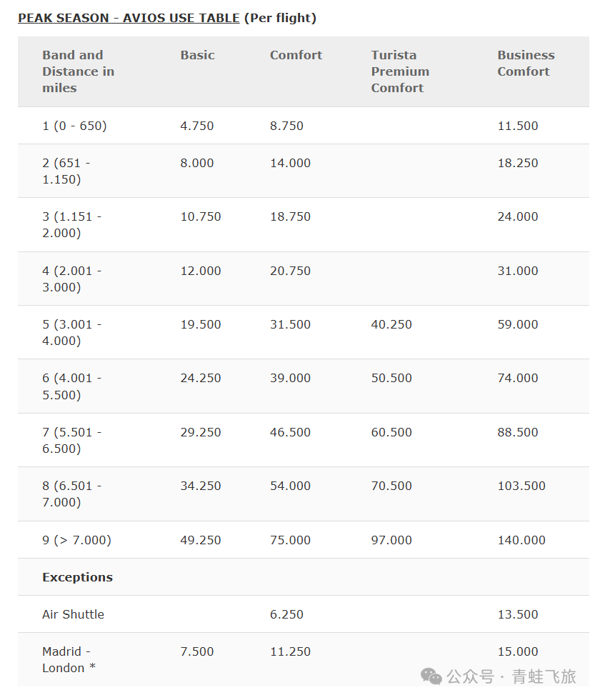The width and height of the screenshot is (595, 700).
Task: Click the Exceptions section label
Action: coord(77,577)
